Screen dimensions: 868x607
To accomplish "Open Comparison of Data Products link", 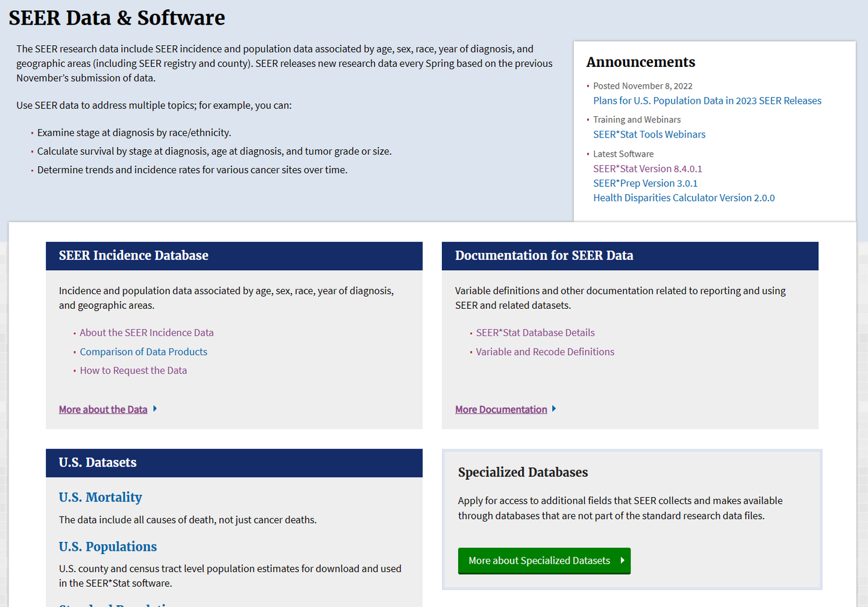I will tap(143, 352).
